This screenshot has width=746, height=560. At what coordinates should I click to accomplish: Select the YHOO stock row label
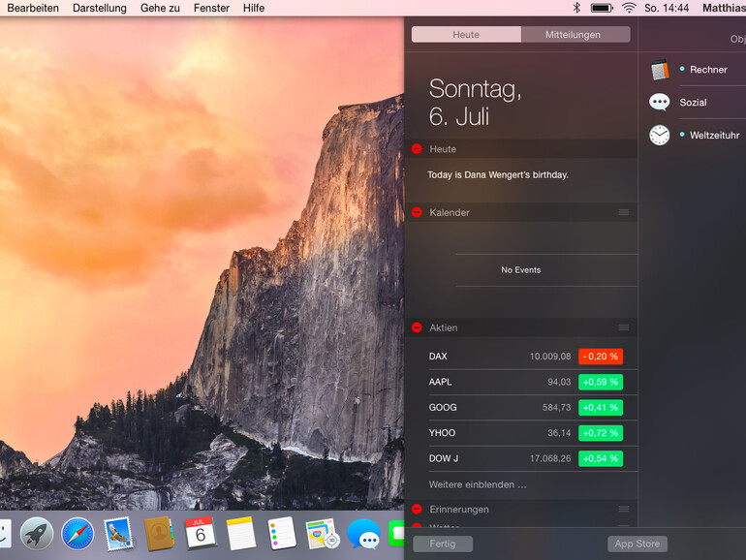click(442, 433)
